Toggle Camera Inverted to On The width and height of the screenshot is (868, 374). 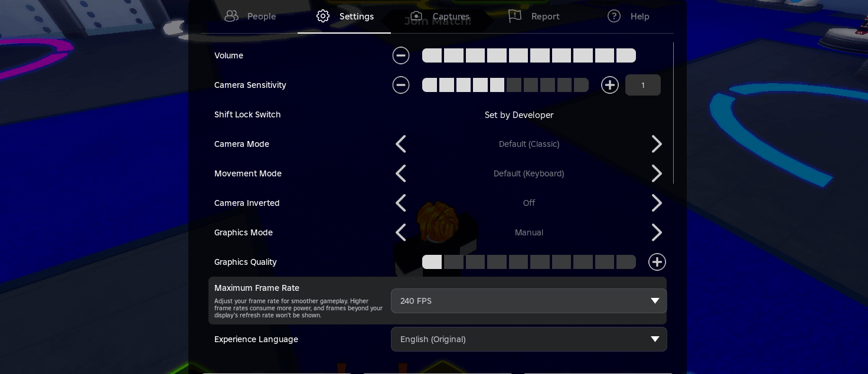click(657, 203)
